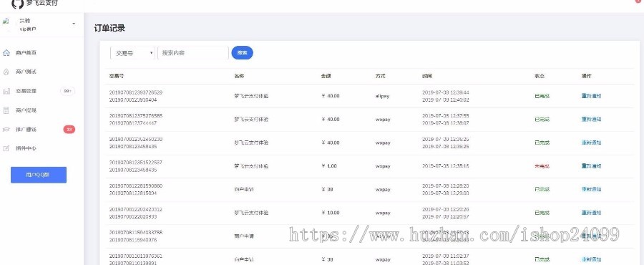Click 重新通知 for order 2019070812375276585
The height and width of the screenshot is (265, 644).
coord(592,120)
